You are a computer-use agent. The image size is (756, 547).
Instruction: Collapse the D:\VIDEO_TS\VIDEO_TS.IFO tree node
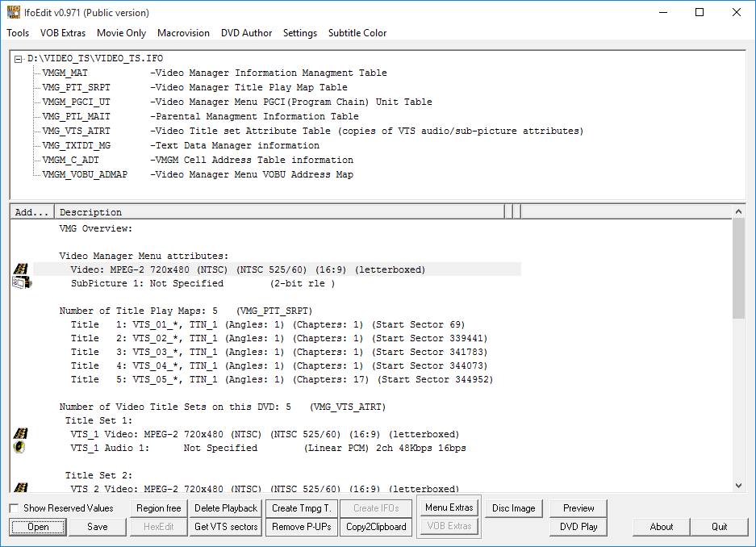tap(18, 59)
